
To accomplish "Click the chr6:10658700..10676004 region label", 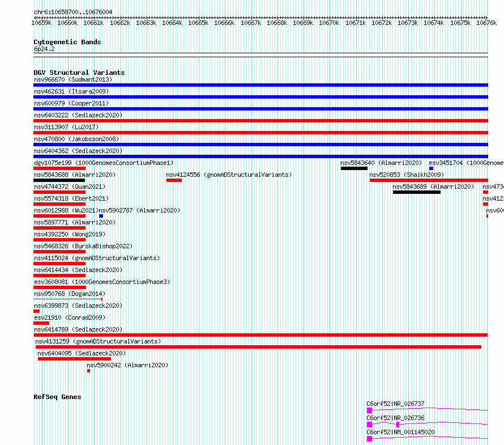I will point(73,12).
